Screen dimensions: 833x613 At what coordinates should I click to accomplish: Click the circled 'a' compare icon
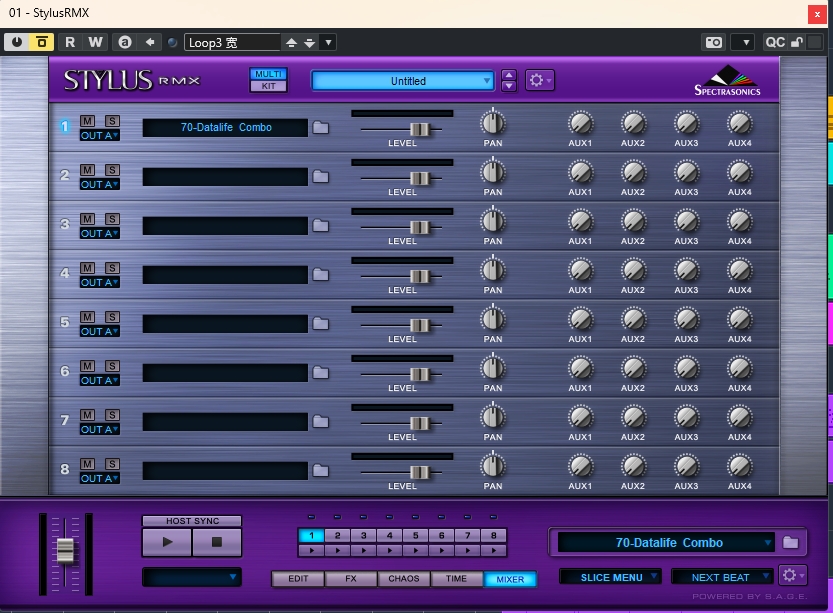click(125, 42)
